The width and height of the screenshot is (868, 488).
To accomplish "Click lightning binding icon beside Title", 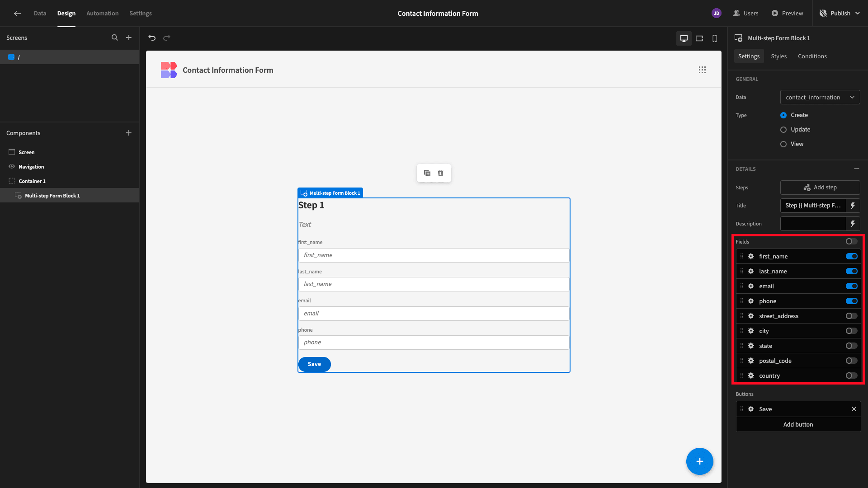I will tap(853, 206).
